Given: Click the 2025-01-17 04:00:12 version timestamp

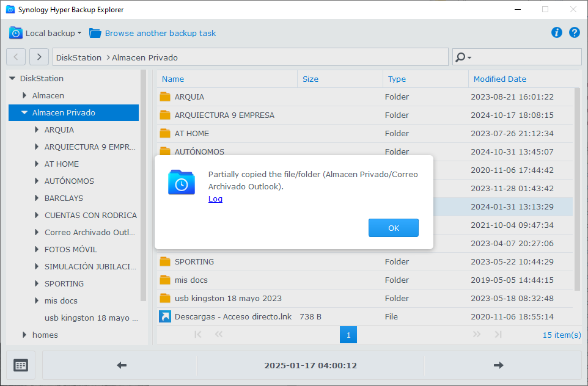Looking at the screenshot, I should tap(311, 365).
